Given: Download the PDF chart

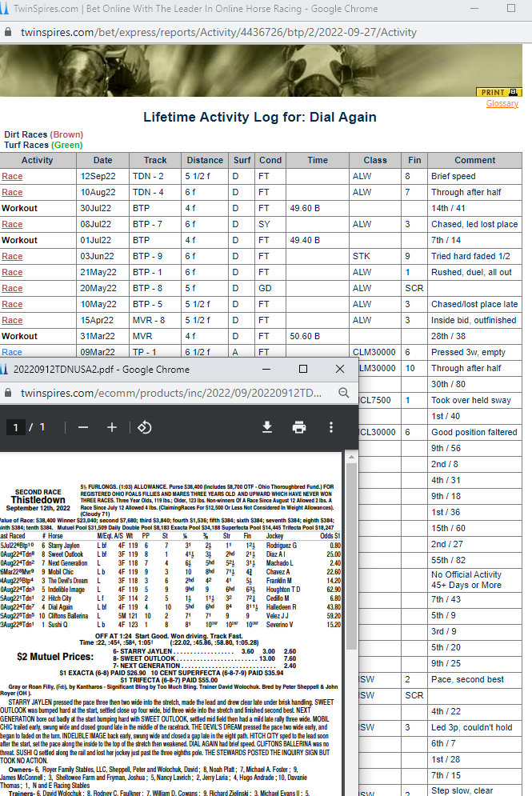Looking at the screenshot, I should pyautogui.click(x=267, y=427).
